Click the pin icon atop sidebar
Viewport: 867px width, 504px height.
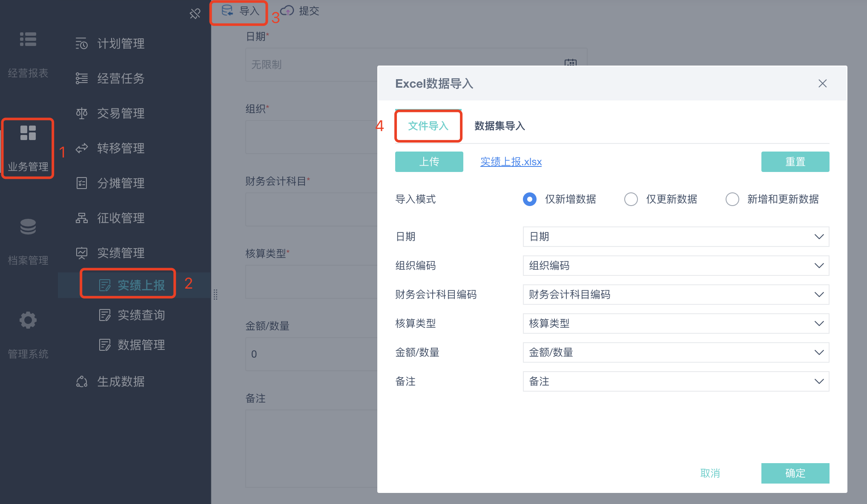(x=195, y=14)
